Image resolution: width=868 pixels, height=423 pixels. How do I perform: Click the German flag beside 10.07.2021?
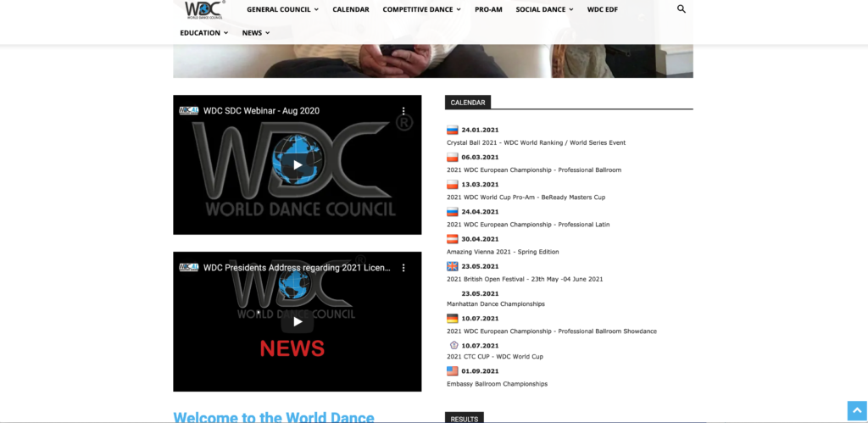tap(453, 319)
